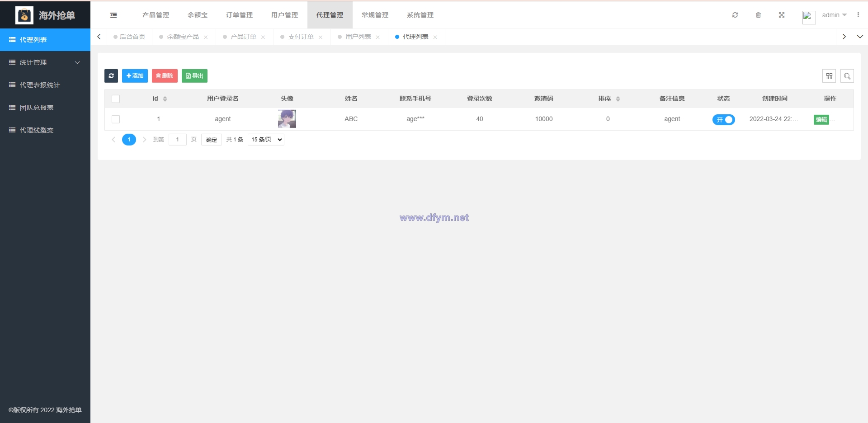The width and height of the screenshot is (868, 423).
Task: Open the agent avatar thumbnail
Action: pyautogui.click(x=287, y=119)
